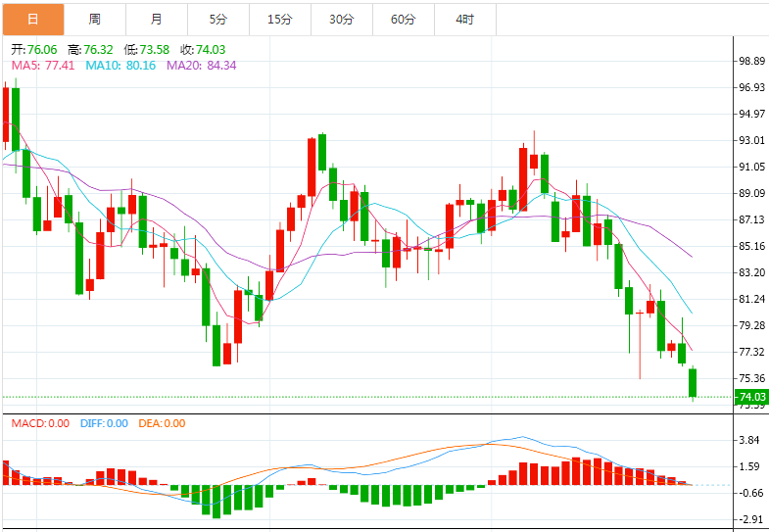Click the 75.36 price axis label
The image size is (769, 532).
pos(751,378)
